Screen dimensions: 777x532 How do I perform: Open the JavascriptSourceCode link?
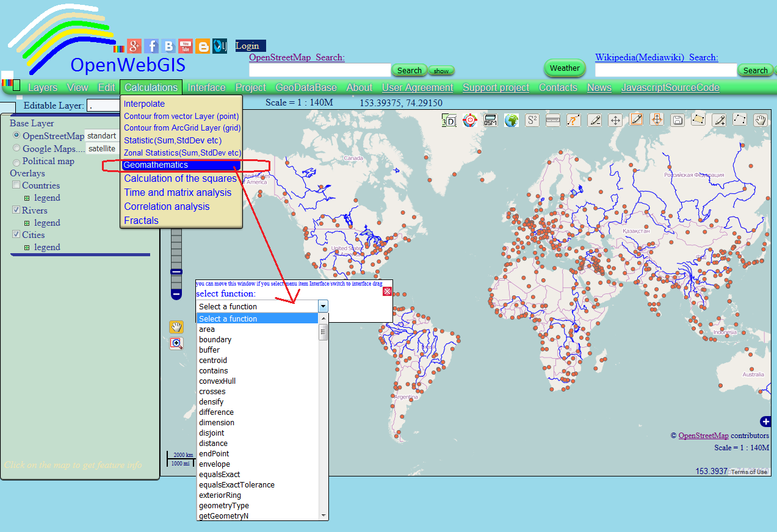click(x=670, y=87)
